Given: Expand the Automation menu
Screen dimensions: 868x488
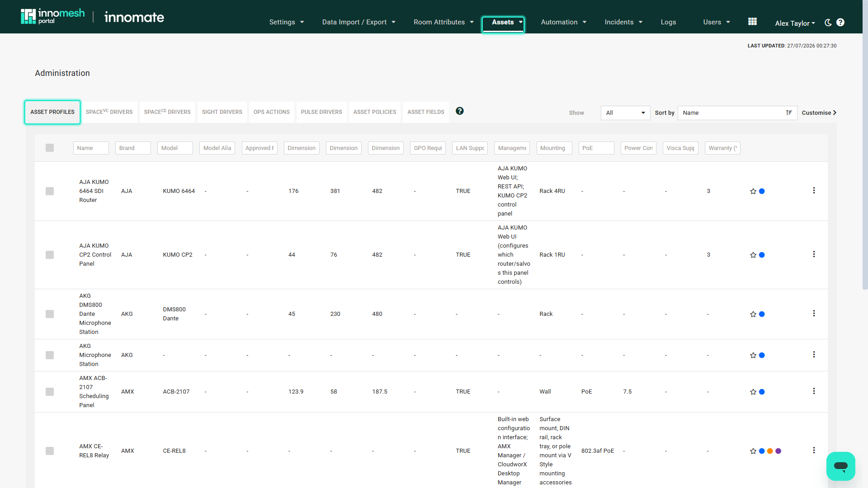Looking at the screenshot, I should coord(564,22).
